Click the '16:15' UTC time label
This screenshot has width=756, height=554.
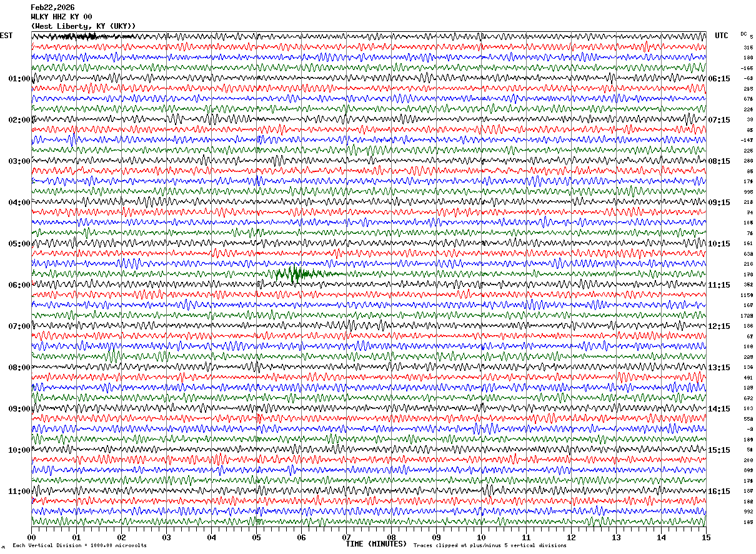(719, 491)
